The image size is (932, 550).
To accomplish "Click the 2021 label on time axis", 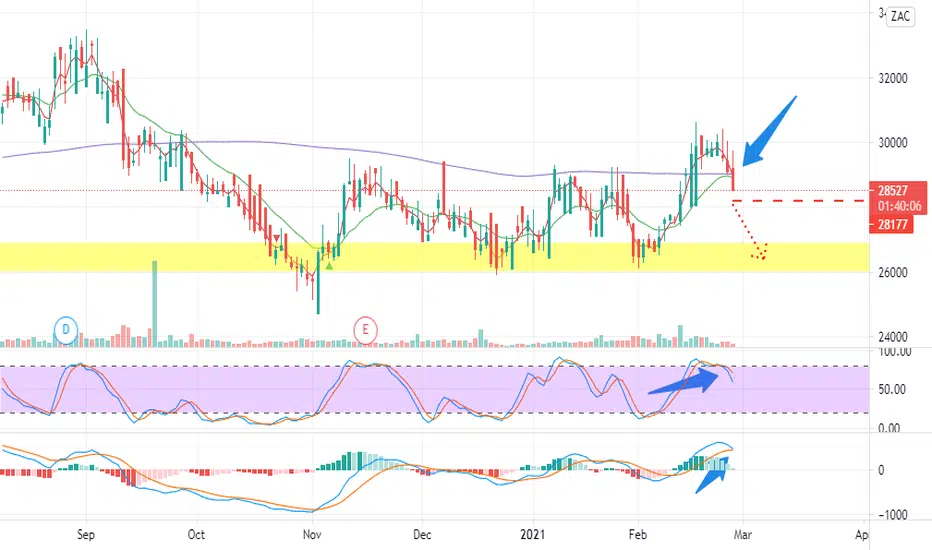I will (533, 535).
